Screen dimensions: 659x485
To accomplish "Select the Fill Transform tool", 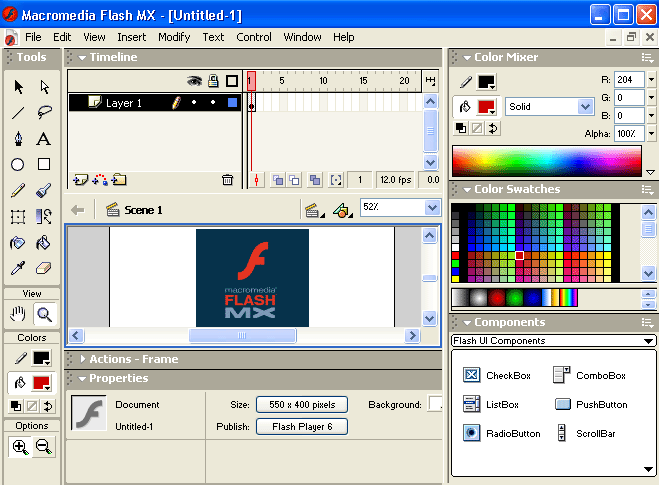I will (44, 217).
